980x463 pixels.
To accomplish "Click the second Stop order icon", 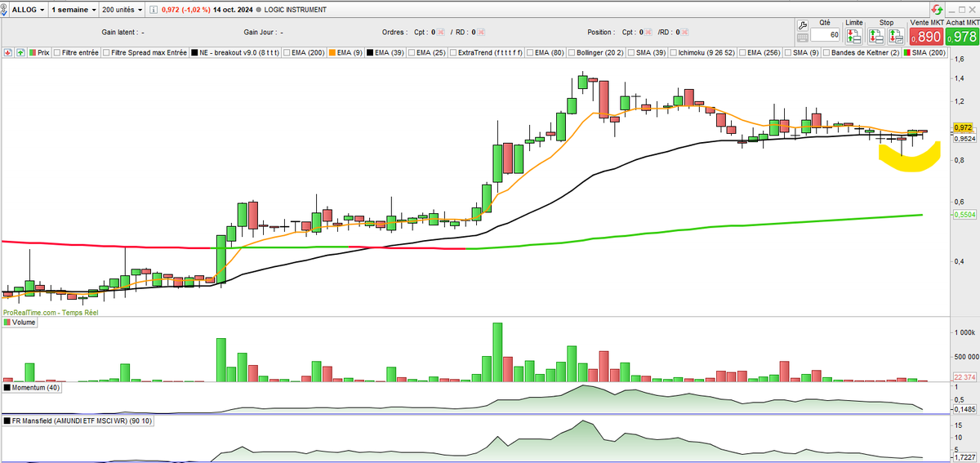I will 896,36.
